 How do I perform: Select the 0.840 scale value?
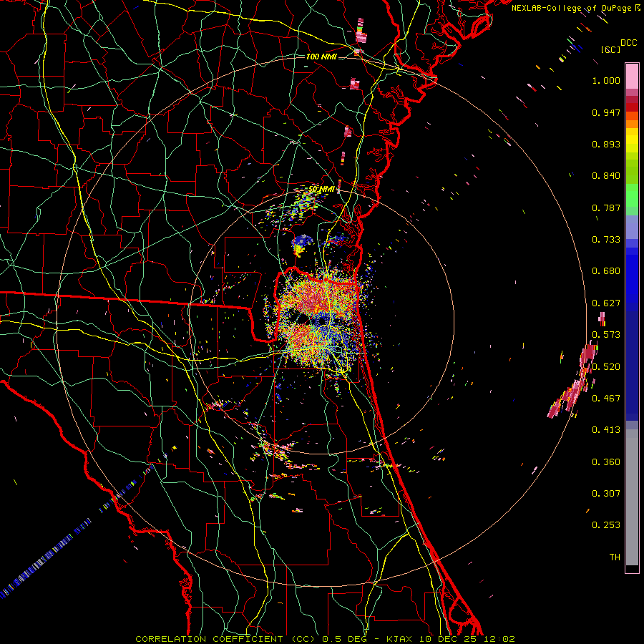click(606, 176)
